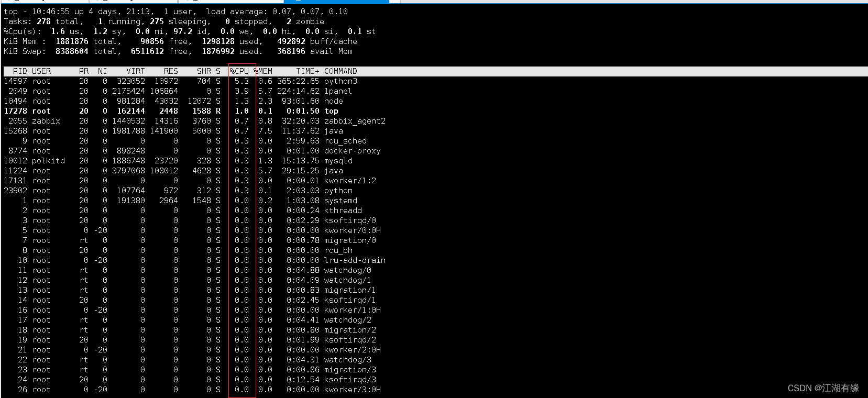The image size is (868, 398).
Task: Select the mysqld command name
Action: tap(338, 161)
